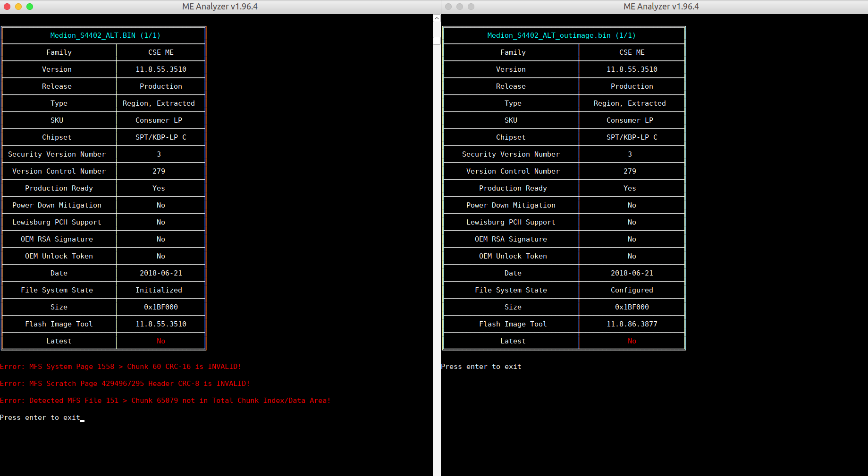Click 'Production' Release value in ALT.BIN table
Viewport: 868px width, 476px height.
pos(161,86)
